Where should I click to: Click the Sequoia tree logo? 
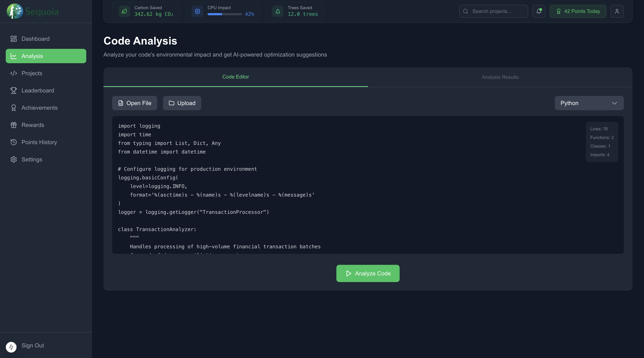[15, 11]
